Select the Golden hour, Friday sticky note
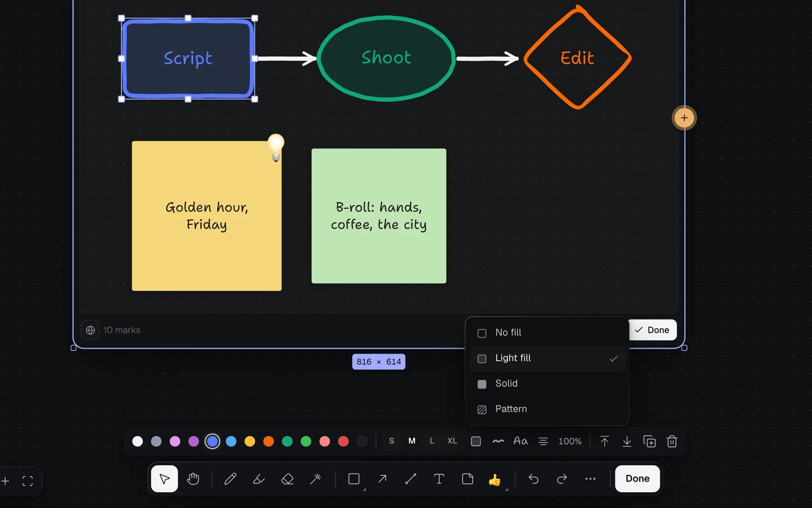The height and width of the screenshot is (508, 812). point(207,216)
